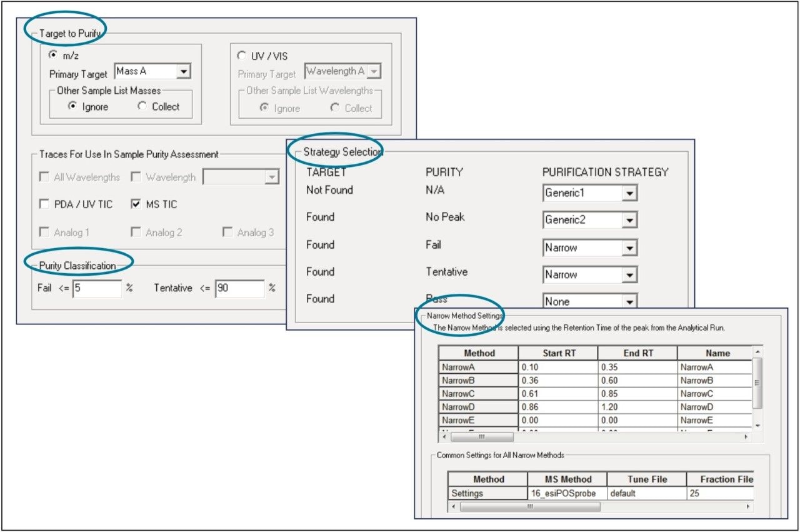Select Ignore for Other Sample List Masses
The width and height of the screenshot is (800, 532).
(x=72, y=106)
